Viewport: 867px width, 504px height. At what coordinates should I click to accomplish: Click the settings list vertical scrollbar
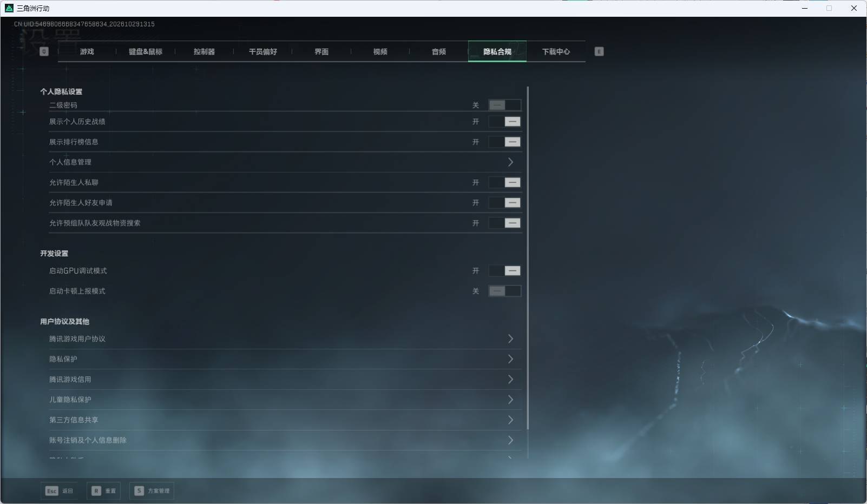point(528,258)
